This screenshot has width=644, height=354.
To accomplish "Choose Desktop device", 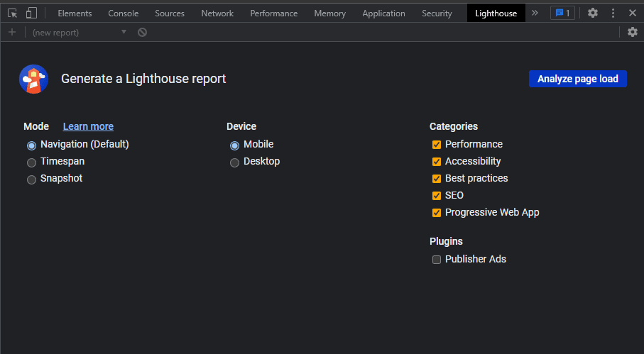I will coord(234,162).
